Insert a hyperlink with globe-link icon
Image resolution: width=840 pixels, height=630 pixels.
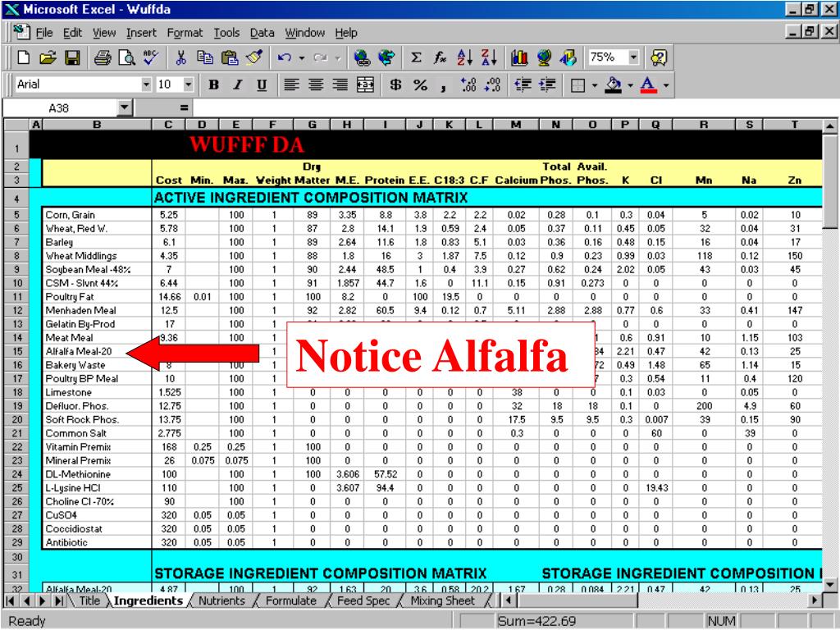click(x=362, y=57)
